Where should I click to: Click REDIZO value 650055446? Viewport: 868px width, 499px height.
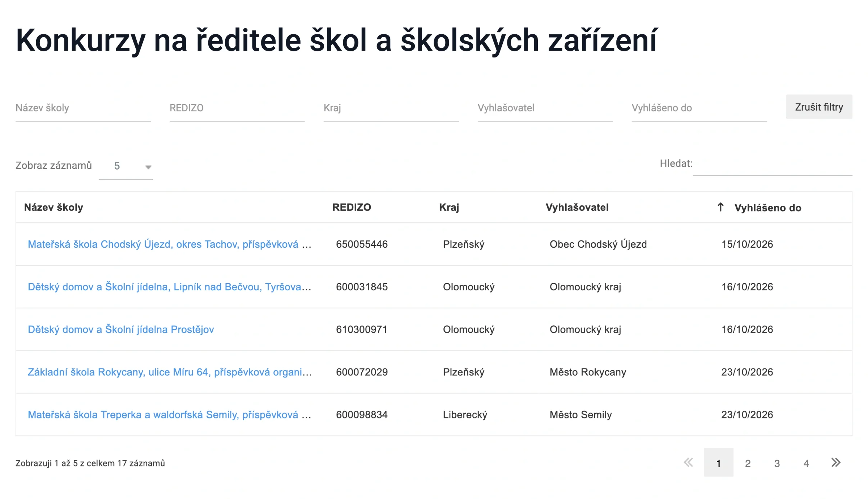[x=362, y=244]
